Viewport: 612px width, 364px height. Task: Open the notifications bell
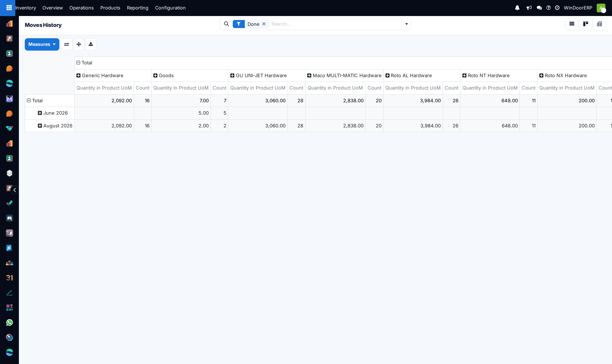(517, 8)
